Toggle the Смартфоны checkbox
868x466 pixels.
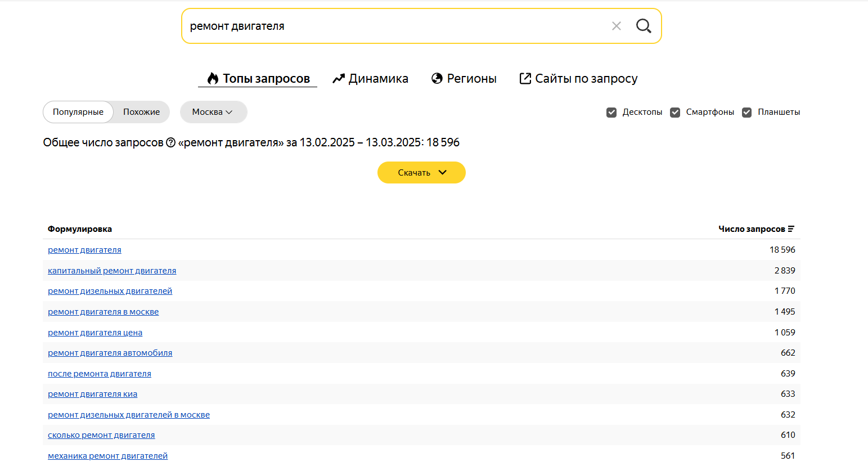pos(675,113)
